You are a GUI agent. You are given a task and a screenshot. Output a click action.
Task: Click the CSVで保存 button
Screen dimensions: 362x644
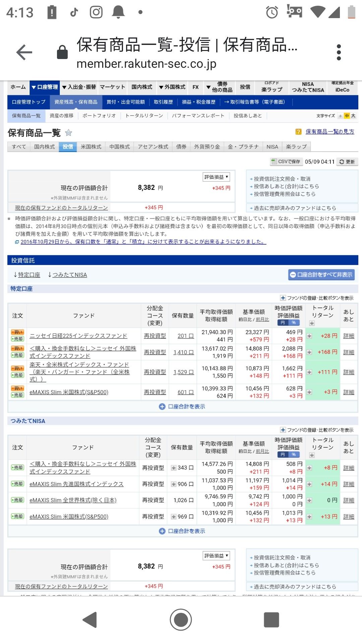(x=286, y=162)
